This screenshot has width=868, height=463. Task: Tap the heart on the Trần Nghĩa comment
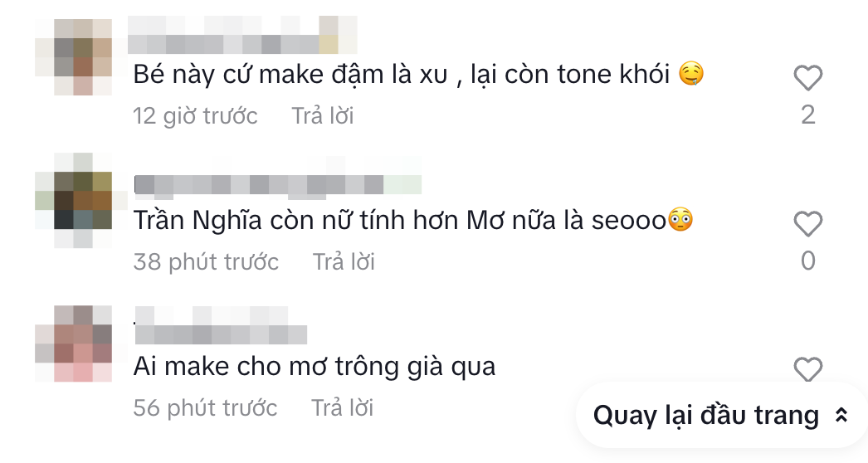click(x=808, y=224)
